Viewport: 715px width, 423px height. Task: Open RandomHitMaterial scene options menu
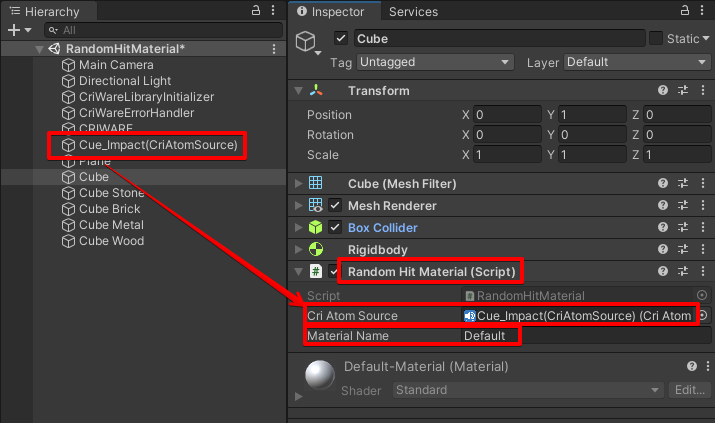(274, 49)
